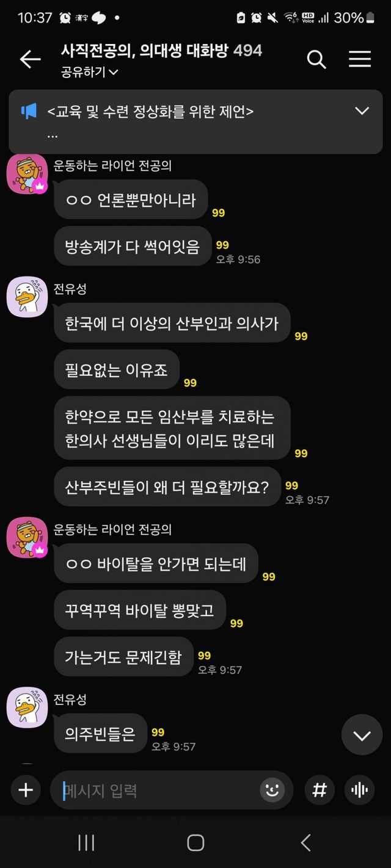The image size is (391, 868).
Task: Tap Android recent apps navigation button
Action: (x=86, y=843)
